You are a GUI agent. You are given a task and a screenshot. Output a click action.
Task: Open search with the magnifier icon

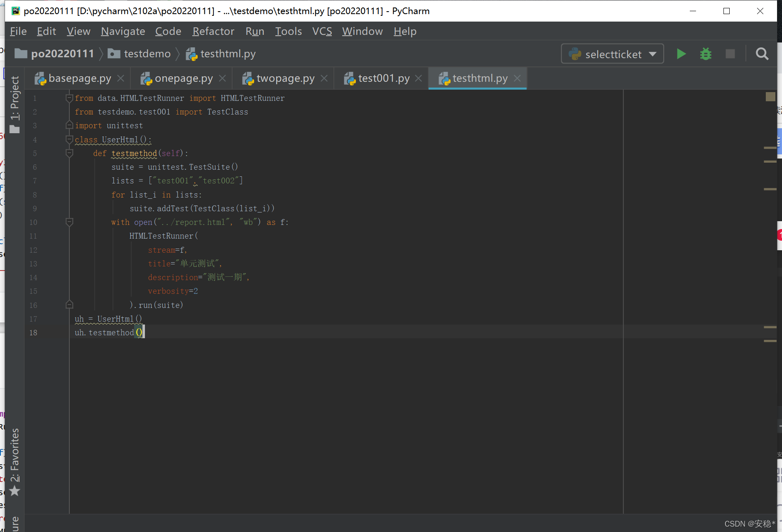click(x=762, y=54)
